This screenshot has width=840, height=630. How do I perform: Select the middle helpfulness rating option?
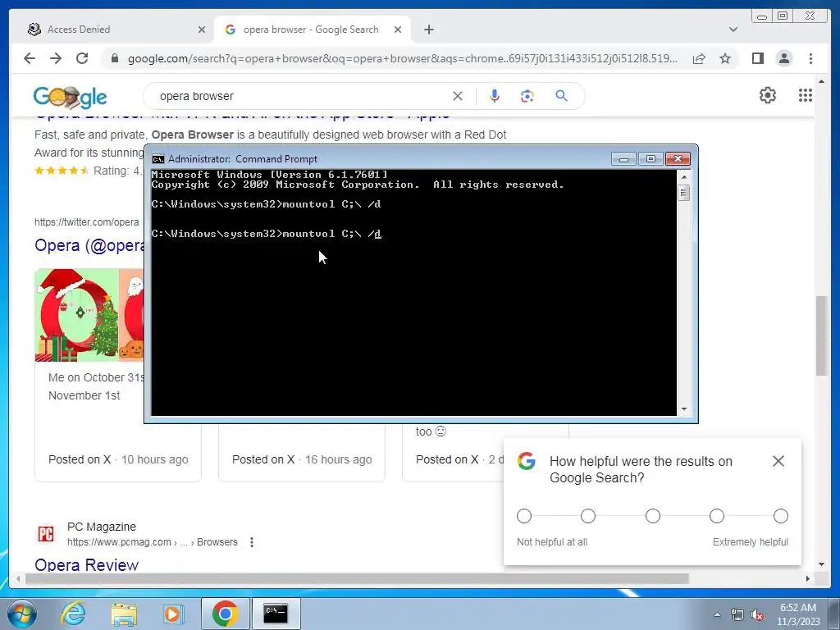(652, 516)
